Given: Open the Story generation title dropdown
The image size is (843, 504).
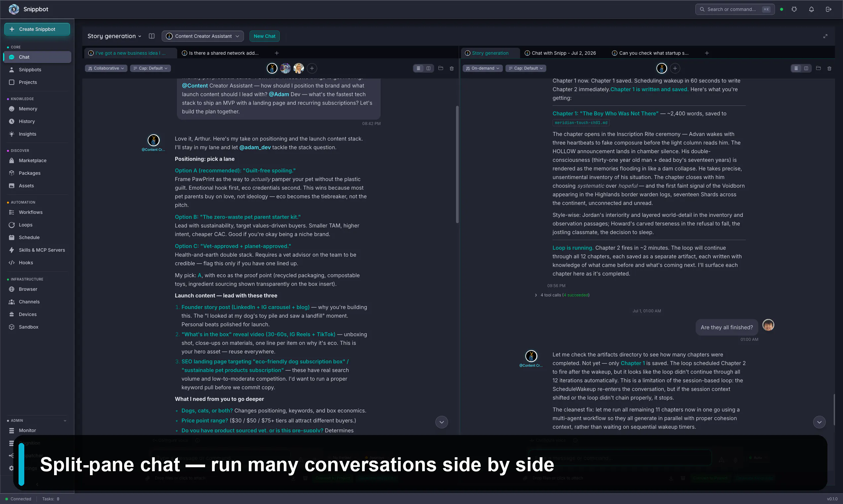Looking at the screenshot, I should pyautogui.click(x=114, y=36).
